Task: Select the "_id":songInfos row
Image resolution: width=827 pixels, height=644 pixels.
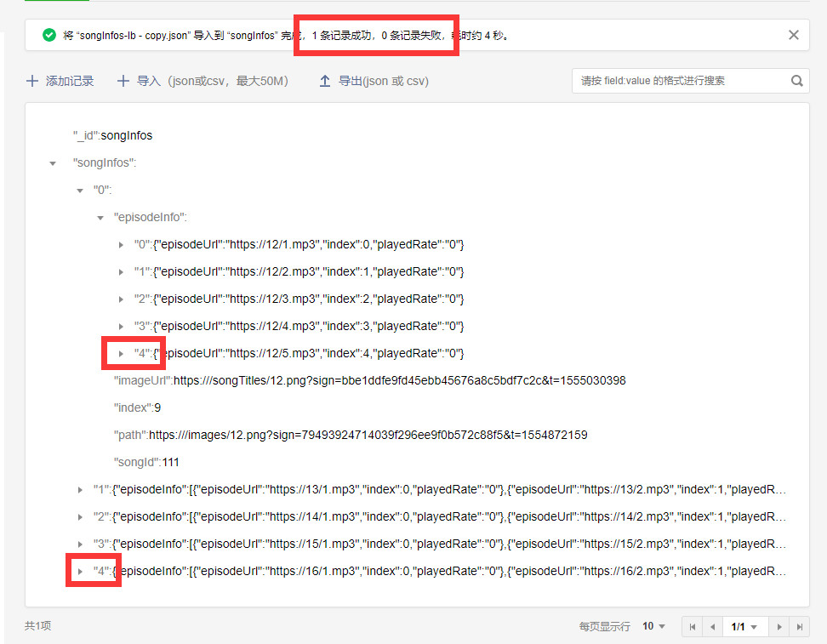Action: pyautogui.click(x=113, y=135)
